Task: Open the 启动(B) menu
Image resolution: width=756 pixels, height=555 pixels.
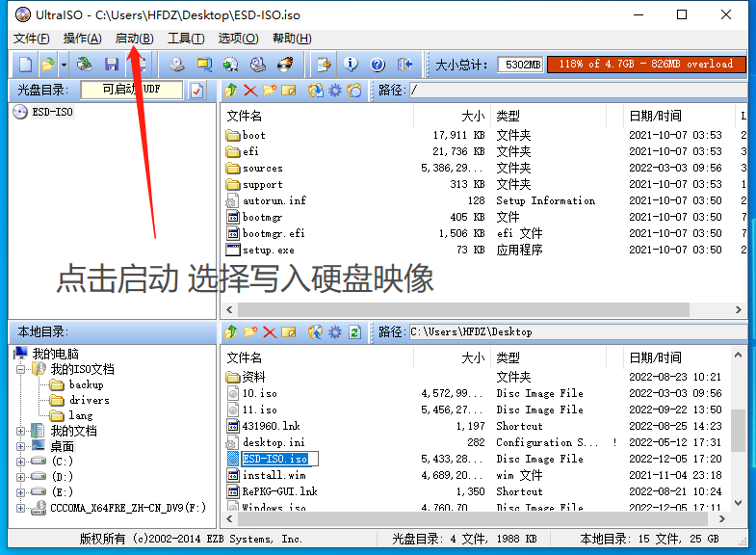Action: pyautogui.click(x=135, y=39)
